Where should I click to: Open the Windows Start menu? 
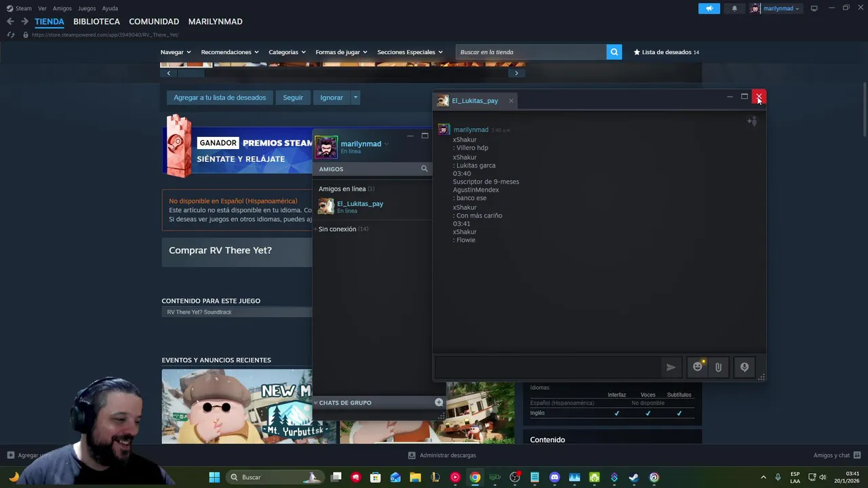coord(214,477)
